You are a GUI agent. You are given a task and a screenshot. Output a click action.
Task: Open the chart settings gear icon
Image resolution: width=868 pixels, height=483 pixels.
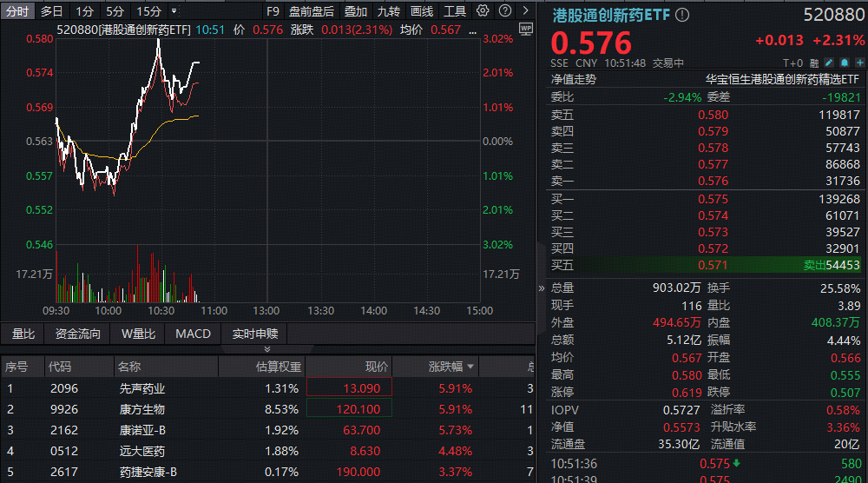483,11
